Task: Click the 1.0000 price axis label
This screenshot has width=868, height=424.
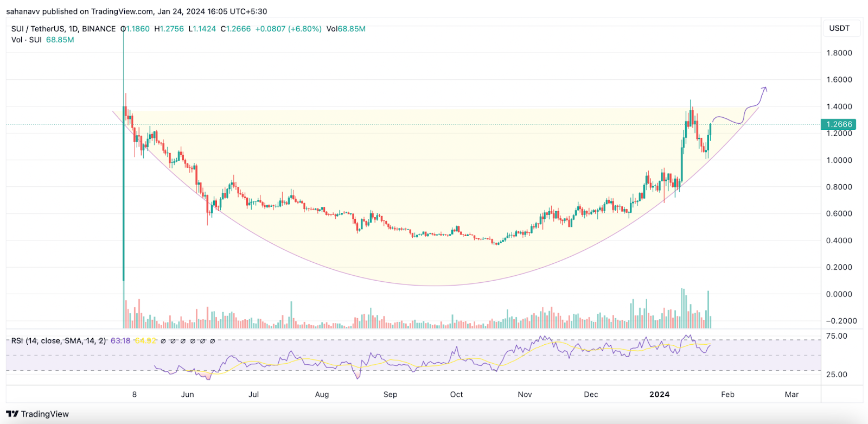Action: pyautogui.click(x=839, y=160)
